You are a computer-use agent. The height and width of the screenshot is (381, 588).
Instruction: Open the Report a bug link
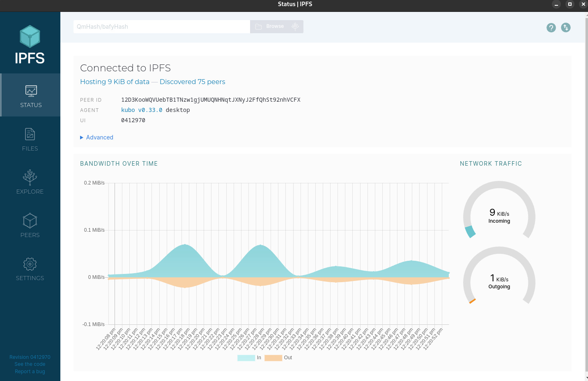click(30, 372)
